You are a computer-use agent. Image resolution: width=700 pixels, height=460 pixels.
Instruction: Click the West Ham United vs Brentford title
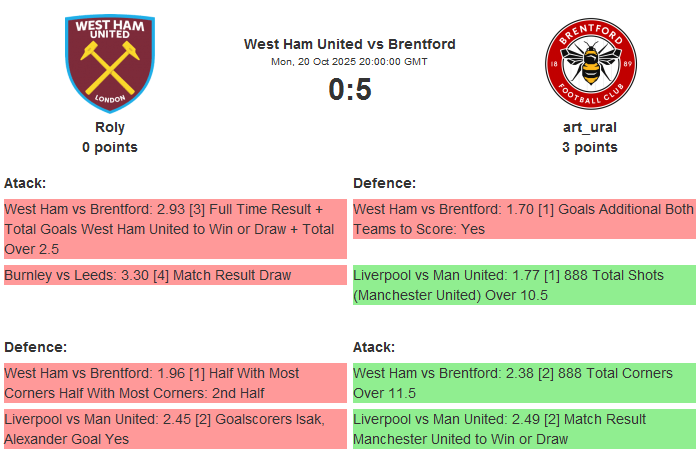350,44
